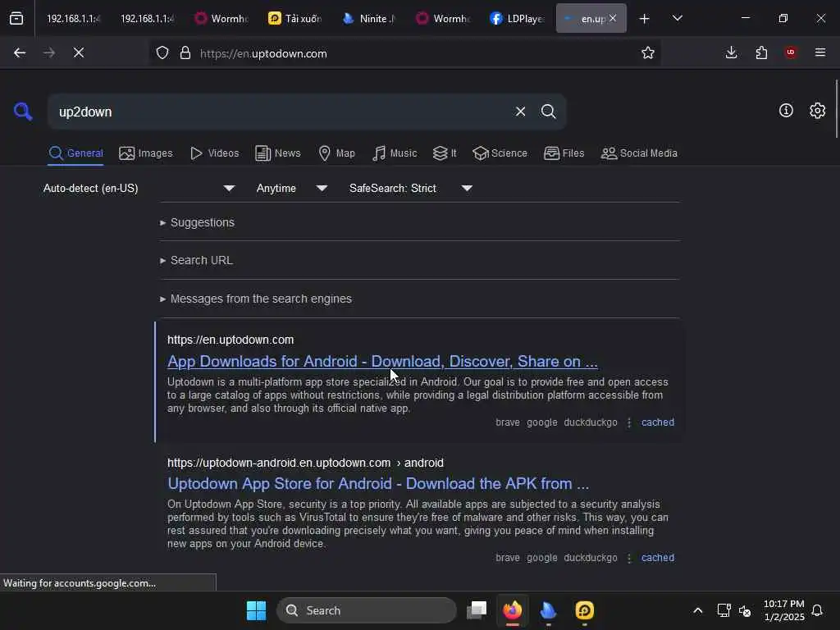
Task: Submit search with magnifier button
Action: [548, 112]
